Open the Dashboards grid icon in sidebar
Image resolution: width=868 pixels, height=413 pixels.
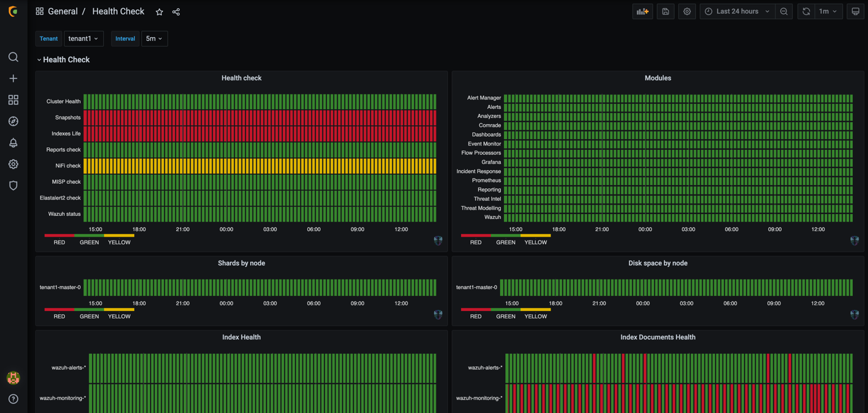[x=13, y=100]
